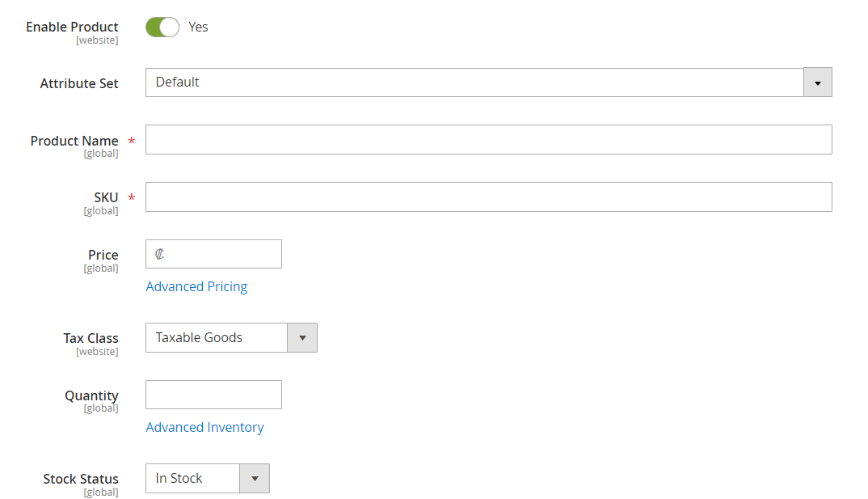Click the currency symbol in the Price field
The width and height of the screenshot is (868, 499).
(158, 253)
